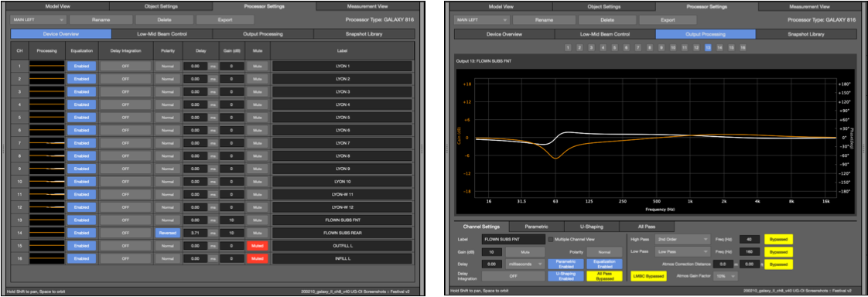Image resolution: width=868 pixels, height=297 pixels.
Task: Switch to the Parametric tab
Action: point(536,226)
